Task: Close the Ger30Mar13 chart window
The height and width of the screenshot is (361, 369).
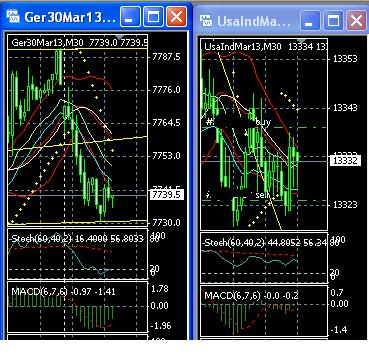Action: (177, 17)
